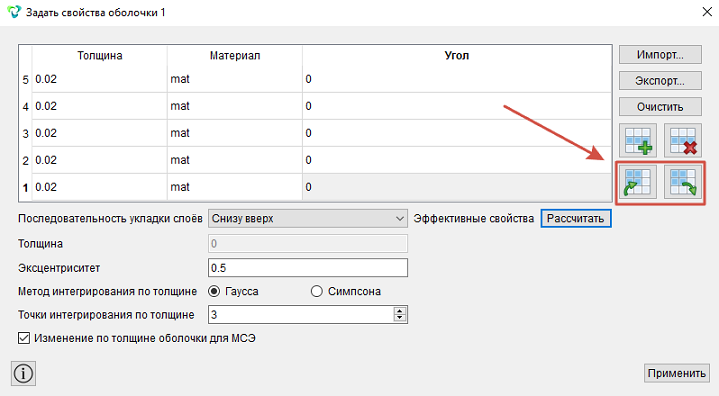Select the material cell of layer 3
The width and height of the screenshot is (719, 396).
pyautogui.click(x=235, y=133)
